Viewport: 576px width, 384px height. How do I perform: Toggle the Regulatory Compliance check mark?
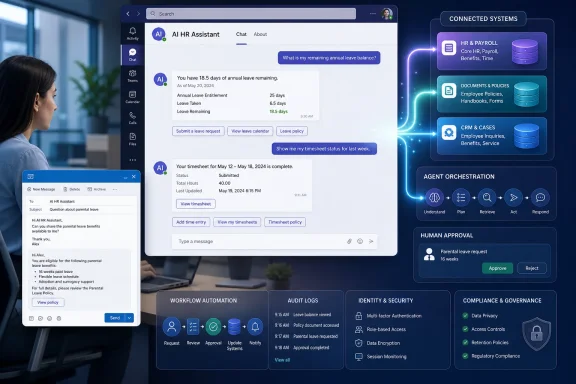[x=465, y=356]
